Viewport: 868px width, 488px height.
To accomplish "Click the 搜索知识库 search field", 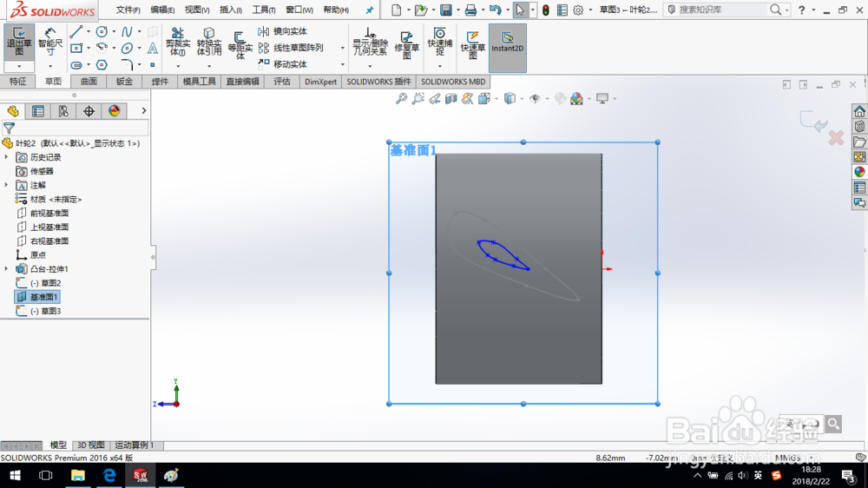I will [722, 10].
